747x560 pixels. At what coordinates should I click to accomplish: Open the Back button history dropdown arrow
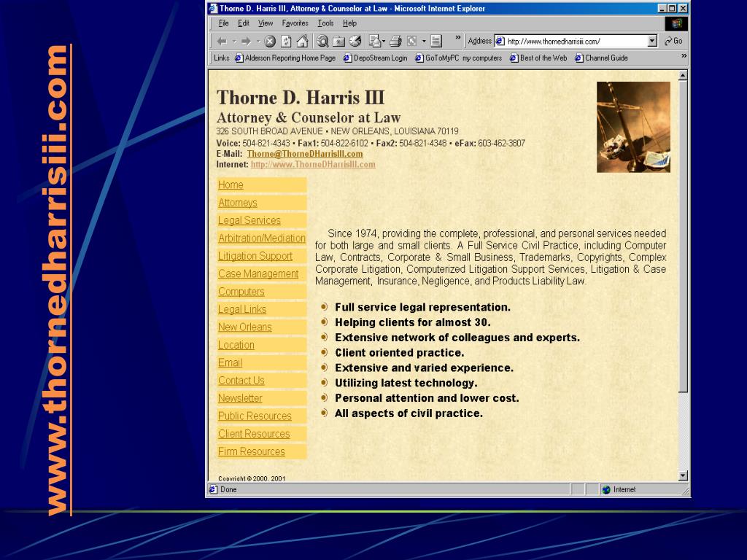(x=234, y=42)
